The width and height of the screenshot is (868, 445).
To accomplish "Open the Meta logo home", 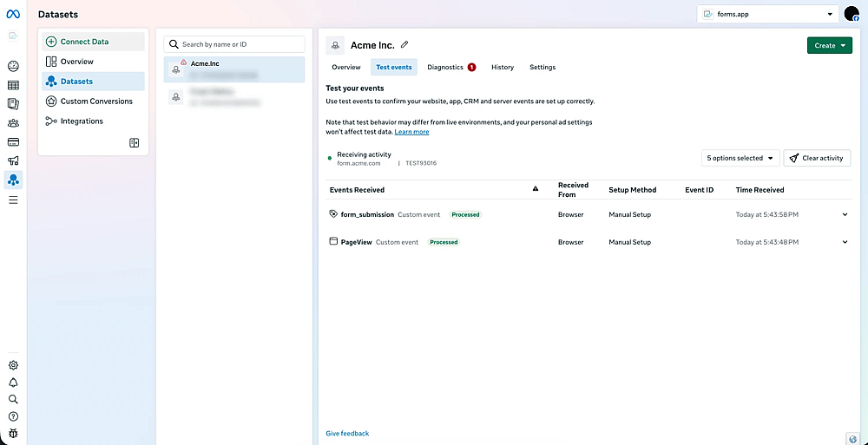I will [x=13, y=15].
